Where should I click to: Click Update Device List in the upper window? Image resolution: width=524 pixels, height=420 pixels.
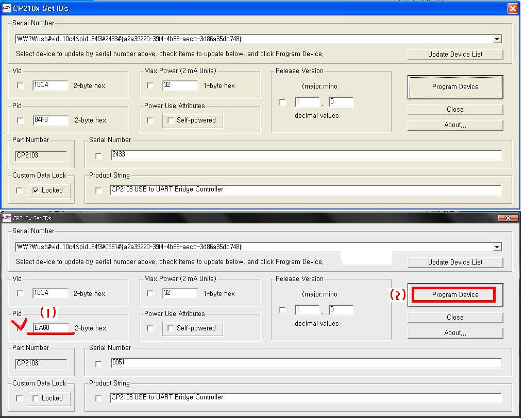455,54
